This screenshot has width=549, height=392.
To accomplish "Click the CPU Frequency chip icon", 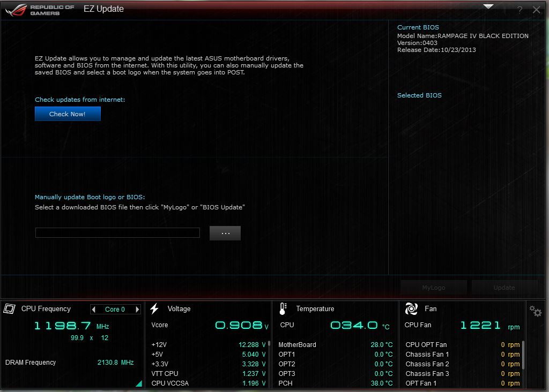I will 10,309.
